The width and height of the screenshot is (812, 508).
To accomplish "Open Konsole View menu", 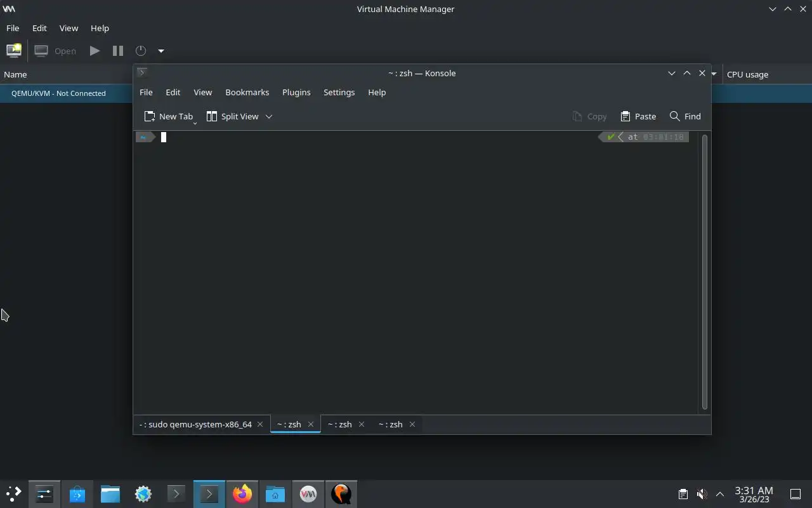I will (x=202, y=92).
